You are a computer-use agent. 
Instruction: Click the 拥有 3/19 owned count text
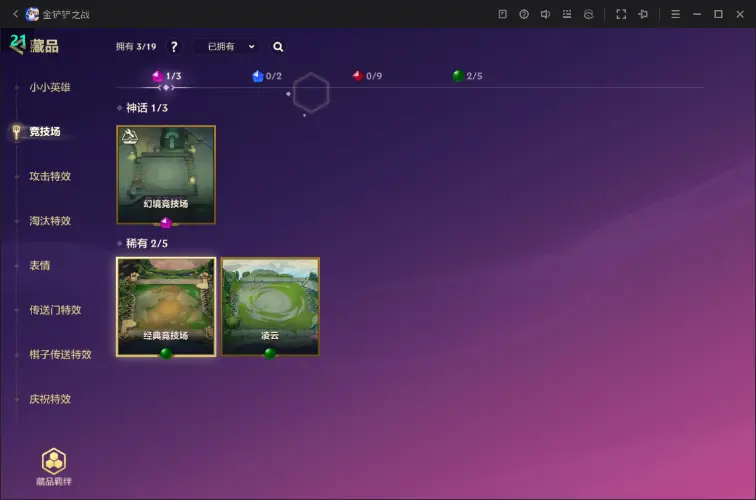click(136, 47)
